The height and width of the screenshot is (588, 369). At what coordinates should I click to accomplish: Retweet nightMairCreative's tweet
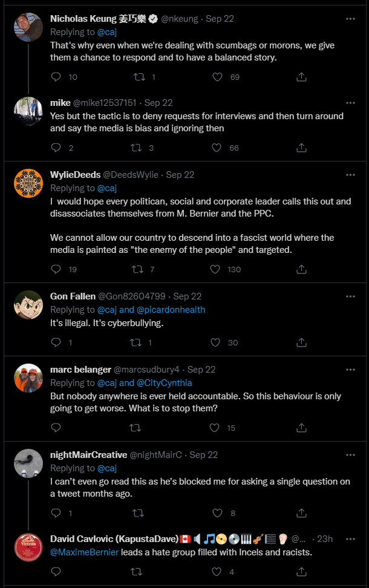[x=139, y=513]
